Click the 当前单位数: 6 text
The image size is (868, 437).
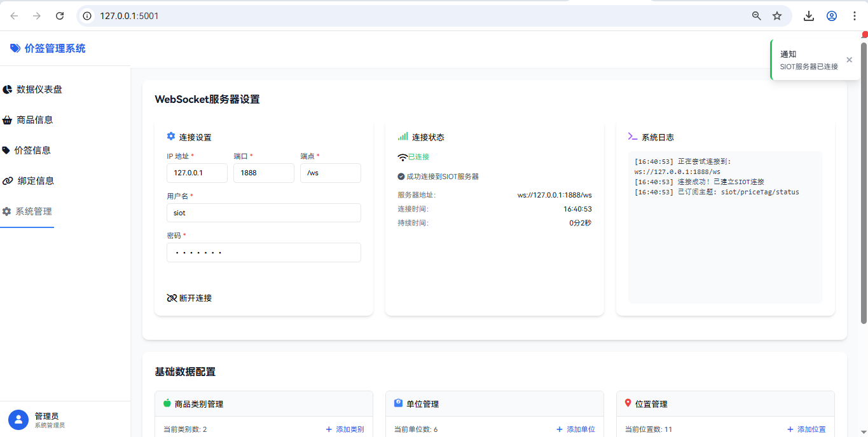416,429
